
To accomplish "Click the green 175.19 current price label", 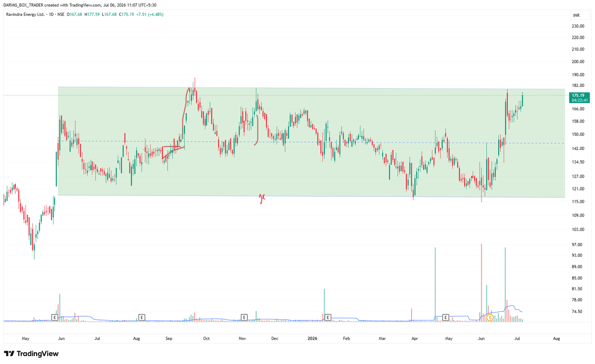I will [578, 95].
